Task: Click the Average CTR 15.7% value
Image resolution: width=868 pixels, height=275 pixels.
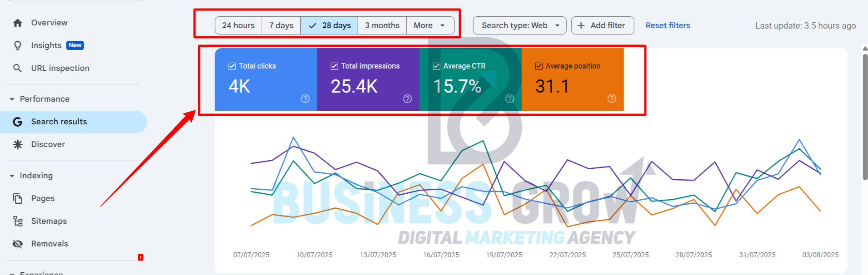Action: (x=457, y=86)
